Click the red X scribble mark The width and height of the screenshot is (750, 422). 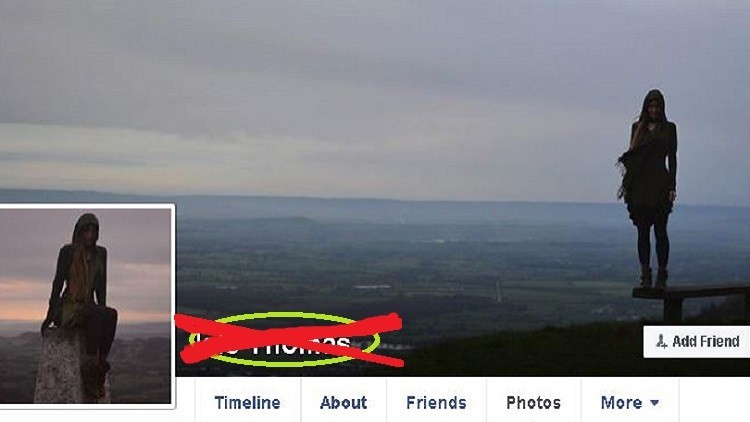pyautogui.click(x=289, y=340)
